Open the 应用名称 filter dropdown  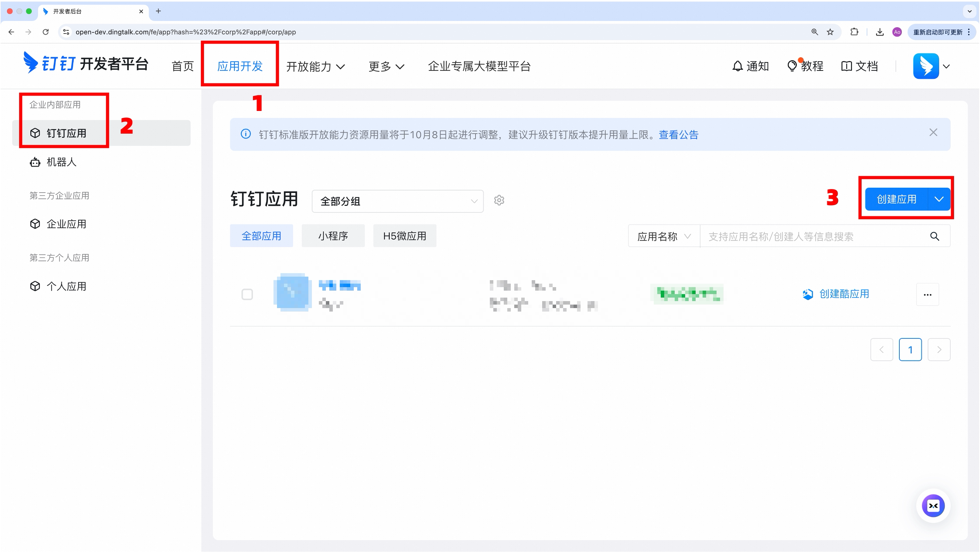point(663,236)
